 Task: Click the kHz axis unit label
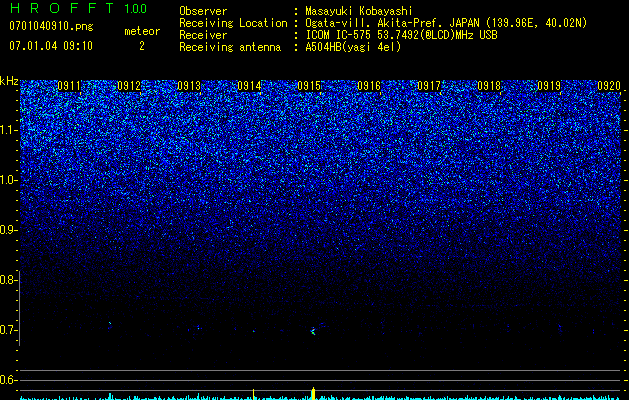[x=9, y=81]
